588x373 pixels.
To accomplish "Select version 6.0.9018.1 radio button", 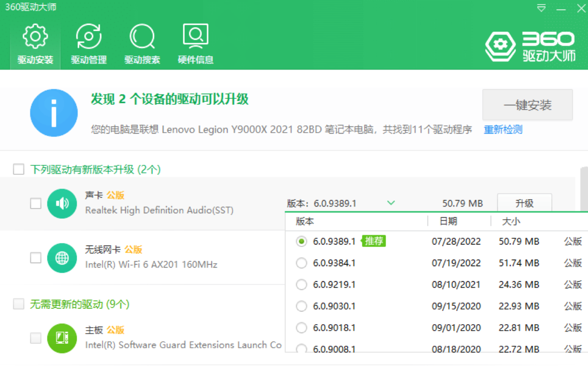I will tap(301, 328).
